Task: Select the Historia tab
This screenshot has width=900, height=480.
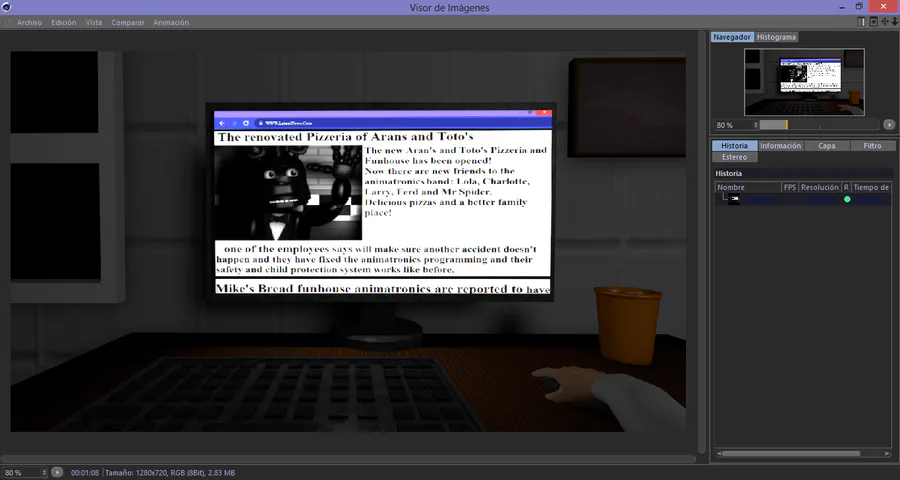Action: pyautogui.click(x=734, y=146)
